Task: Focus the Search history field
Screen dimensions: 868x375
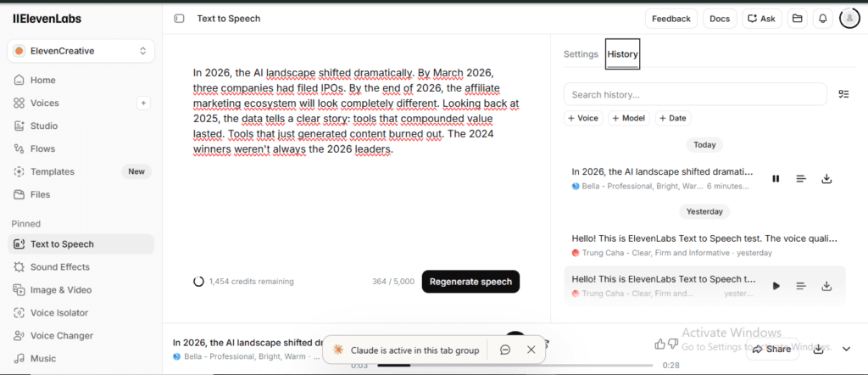Action: click(x=695, y=94)
